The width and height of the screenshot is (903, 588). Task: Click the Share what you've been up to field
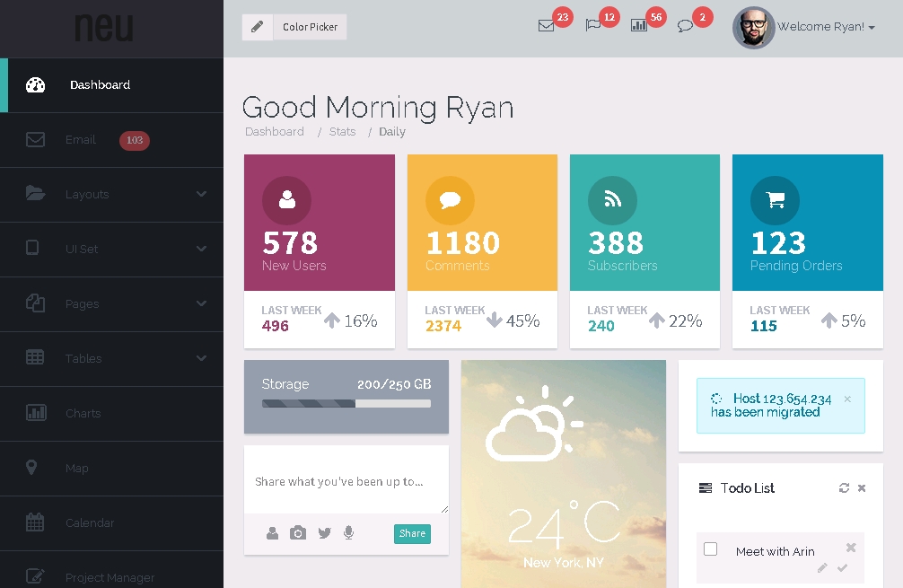346,482
